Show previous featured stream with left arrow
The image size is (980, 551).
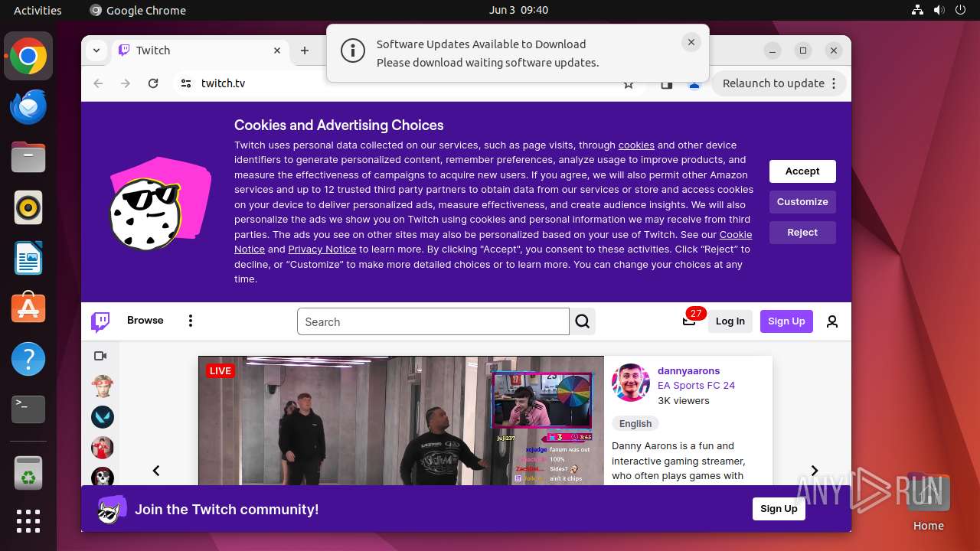156,471
